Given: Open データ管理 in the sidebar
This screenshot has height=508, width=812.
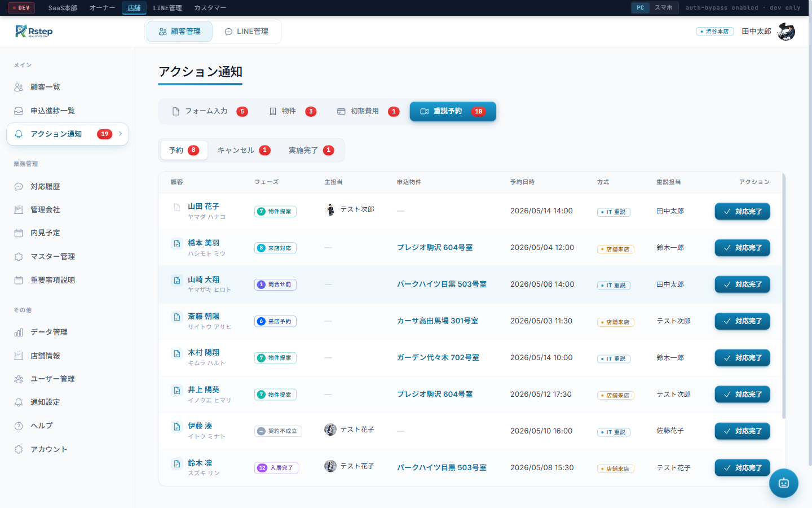Looking at the screenshot, I should coord(68,332).
